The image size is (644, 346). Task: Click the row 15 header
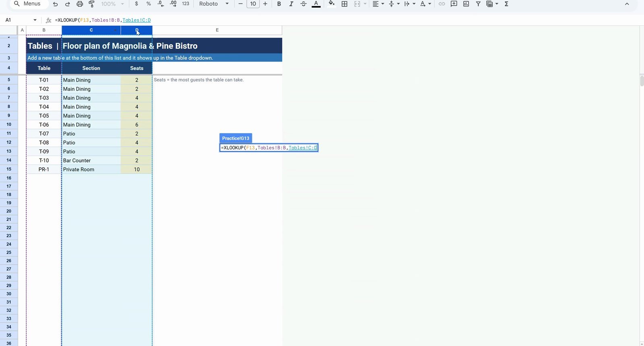tap(9, 169)
